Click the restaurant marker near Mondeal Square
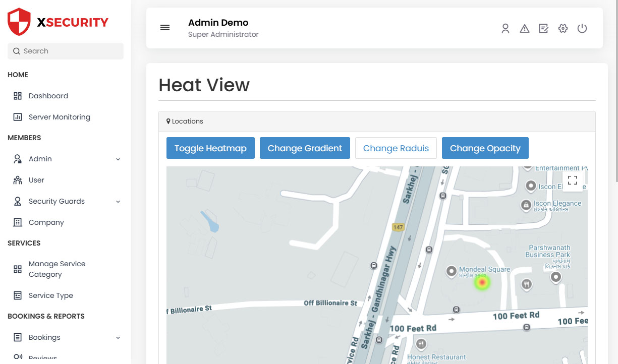618x364 pixels. point(527,284)
